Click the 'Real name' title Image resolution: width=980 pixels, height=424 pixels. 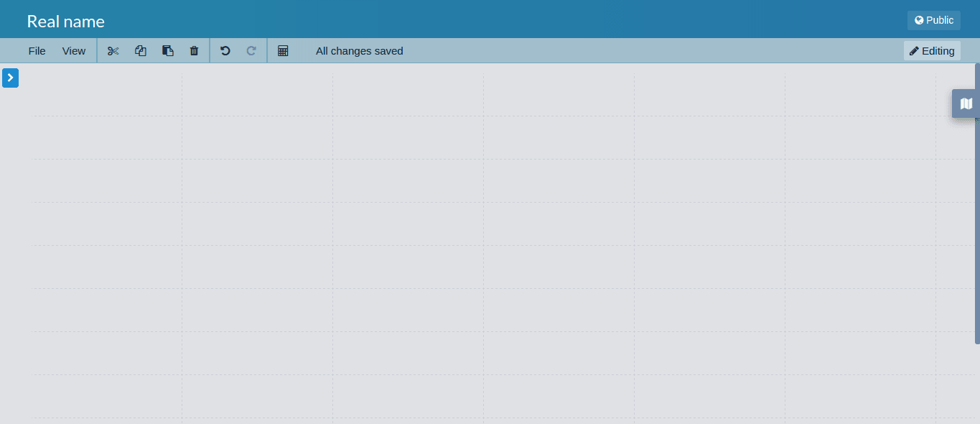66,22
